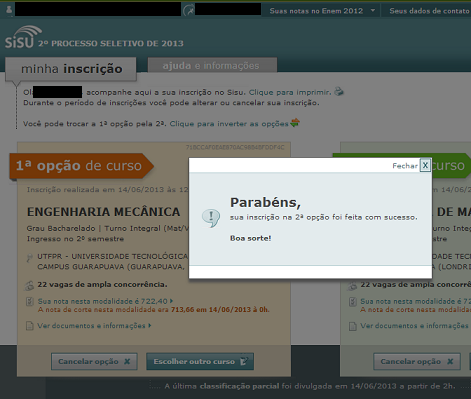Close the Parabéns dialog with the X button

(425, 165)
